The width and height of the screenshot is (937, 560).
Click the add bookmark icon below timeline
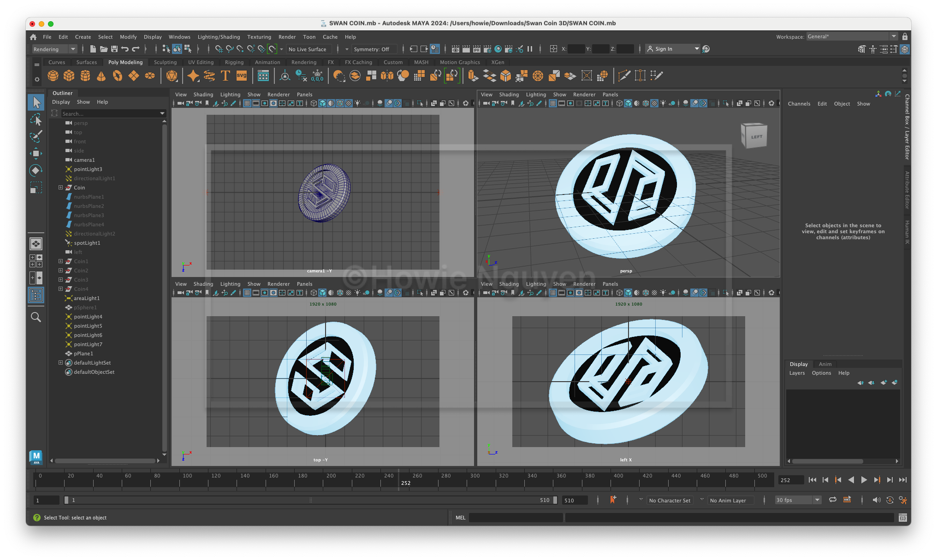(x=613, y=500)
